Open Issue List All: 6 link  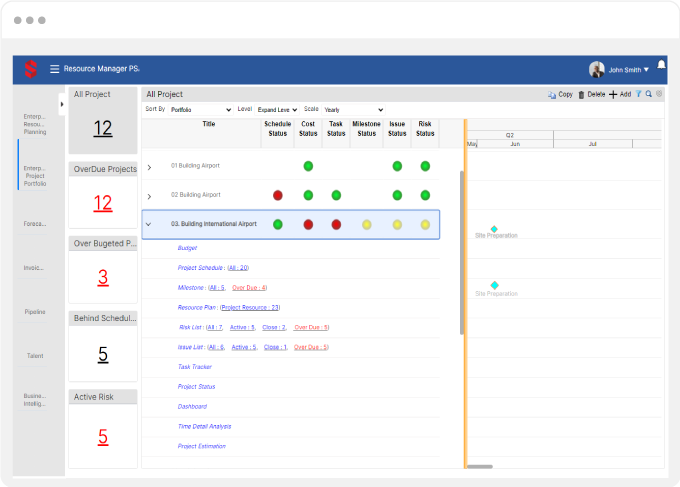coord(216,347)
